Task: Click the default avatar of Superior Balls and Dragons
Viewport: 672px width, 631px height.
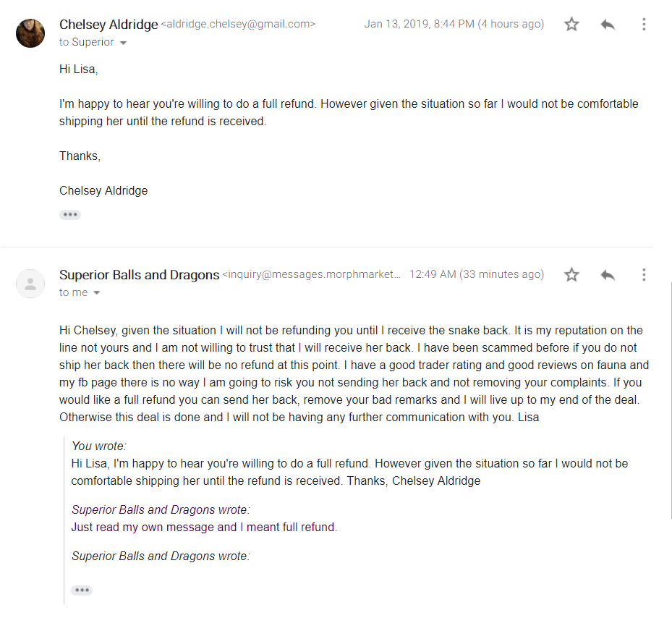Action: tap(30, 284)
